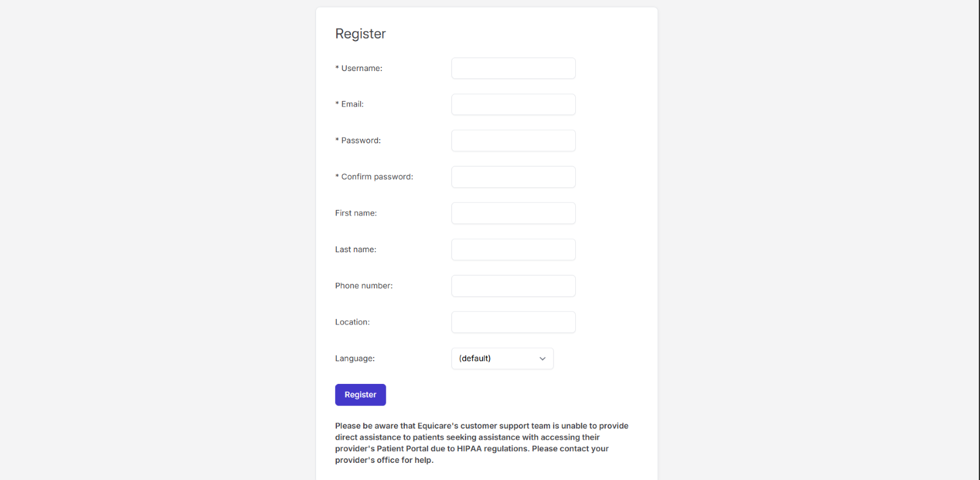The image size is (980, 480).
Task: Click the "Last name:" label text
Action: [x=356, y=250]
